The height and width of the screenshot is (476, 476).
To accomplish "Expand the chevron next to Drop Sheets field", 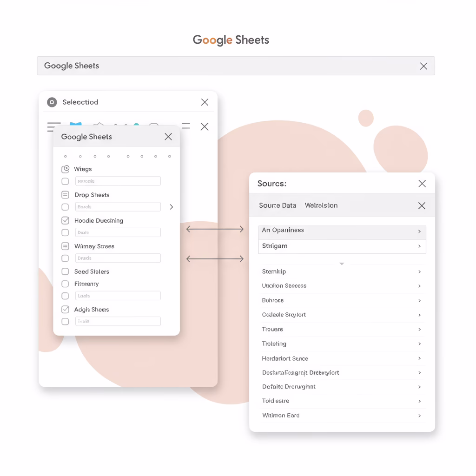I will [172, 207].
